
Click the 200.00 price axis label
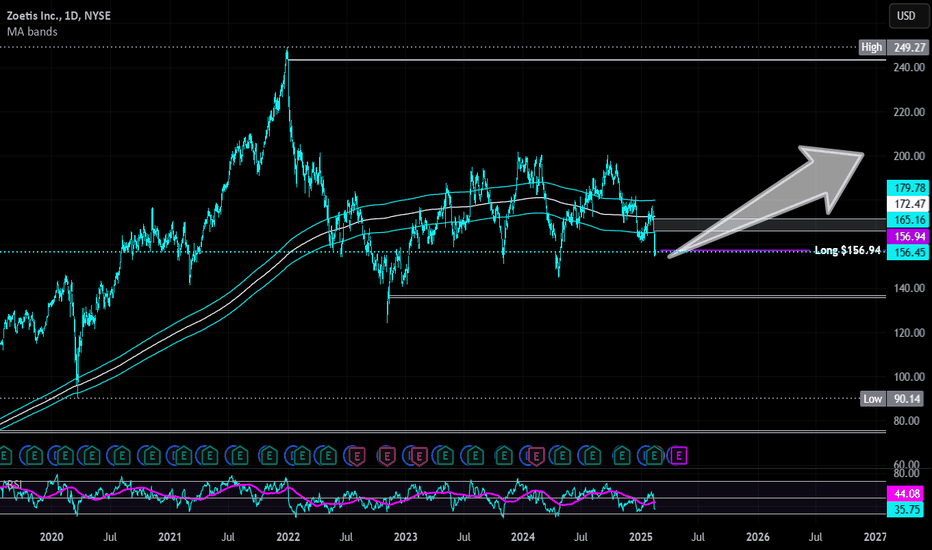click(x=909, y=156)
